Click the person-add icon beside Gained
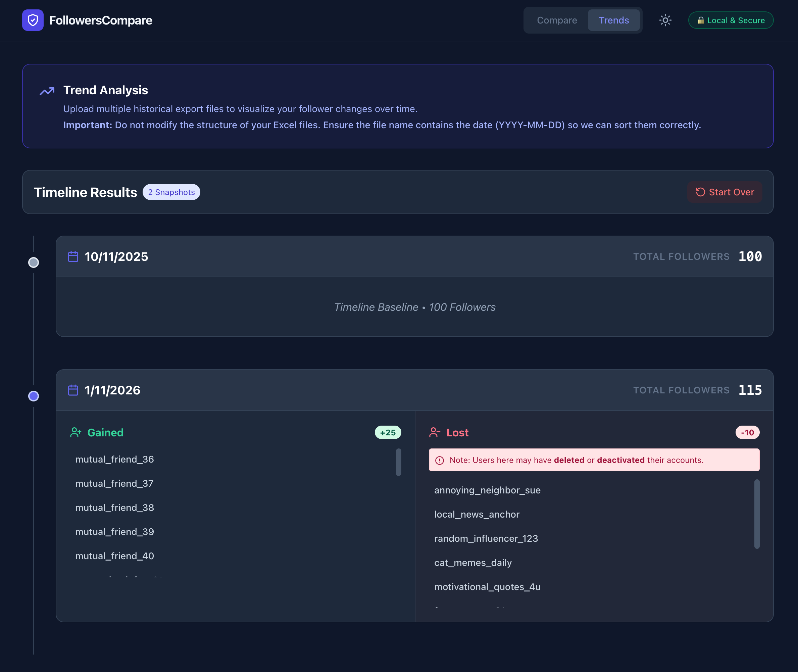 coord(76,432)
